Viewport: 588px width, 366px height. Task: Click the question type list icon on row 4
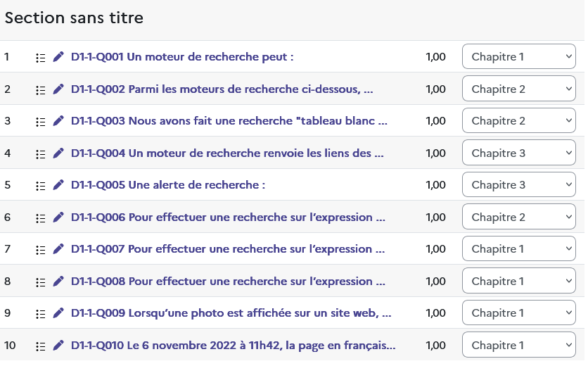click(x=41, y=154)
